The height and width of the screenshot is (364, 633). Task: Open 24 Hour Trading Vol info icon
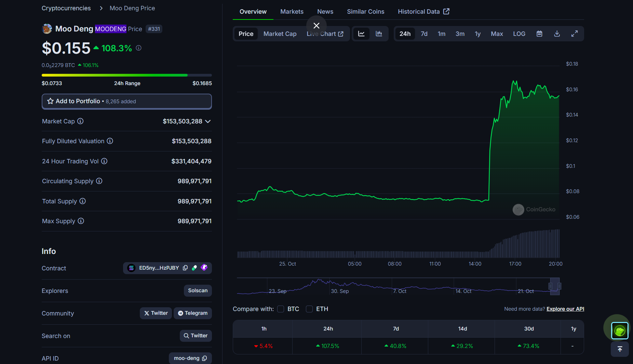tap(104, 161)
